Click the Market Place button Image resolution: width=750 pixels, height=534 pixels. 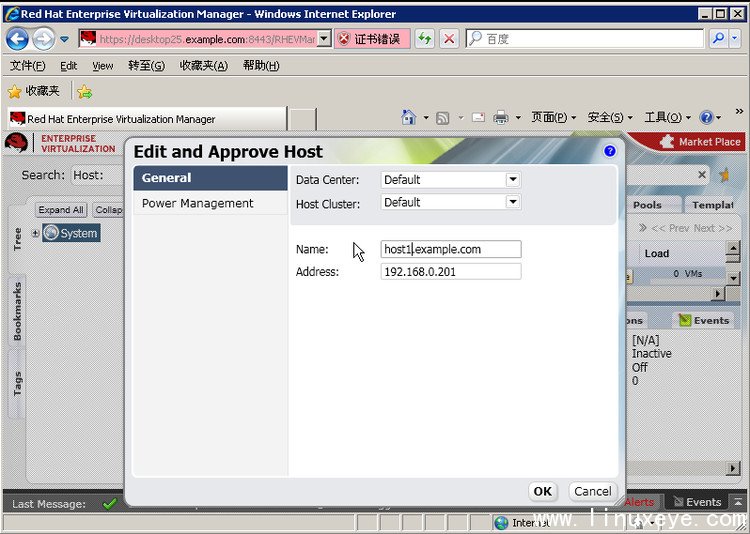point(702,142)
